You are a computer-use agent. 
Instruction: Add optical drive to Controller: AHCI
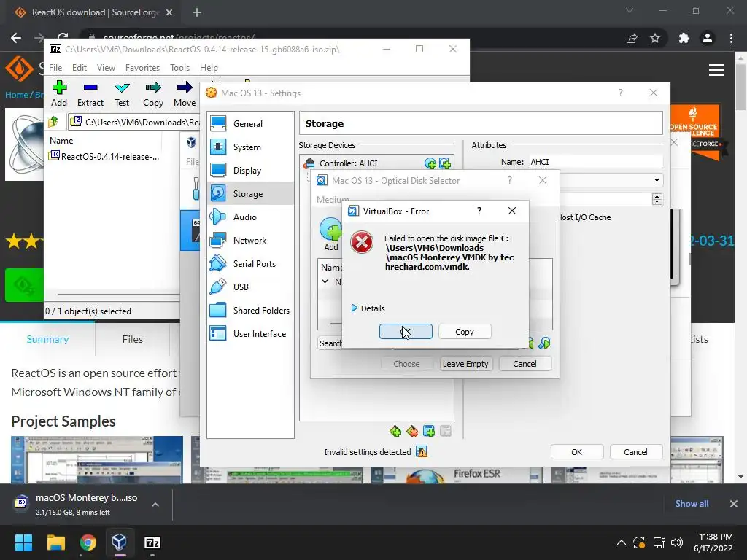pos(430,163)
